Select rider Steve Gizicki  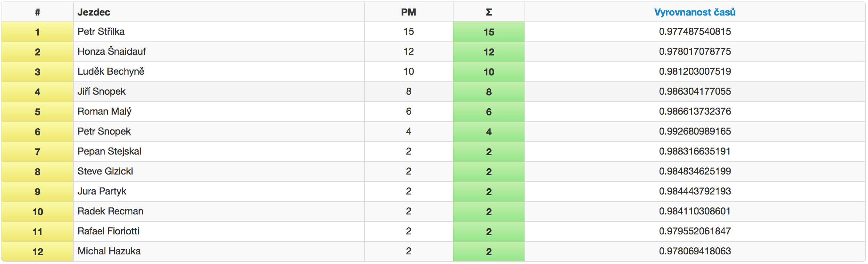click(x=105, y=171)
